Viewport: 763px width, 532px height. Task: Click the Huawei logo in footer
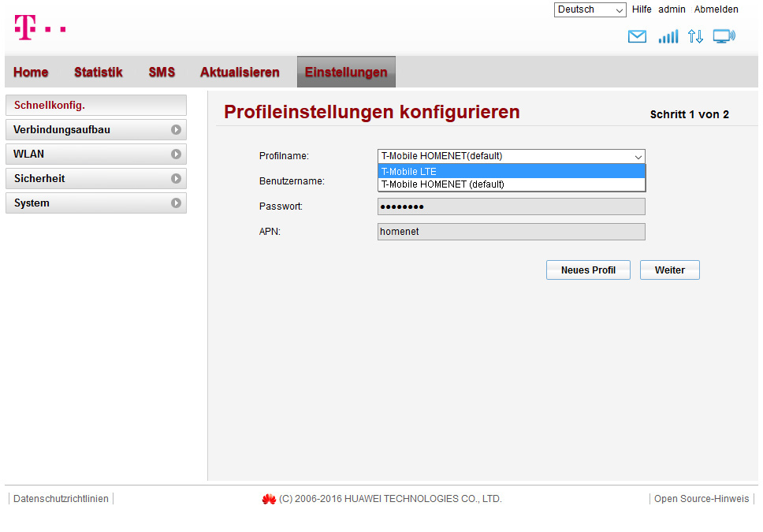pyautogui.click(x=269, y=499)
